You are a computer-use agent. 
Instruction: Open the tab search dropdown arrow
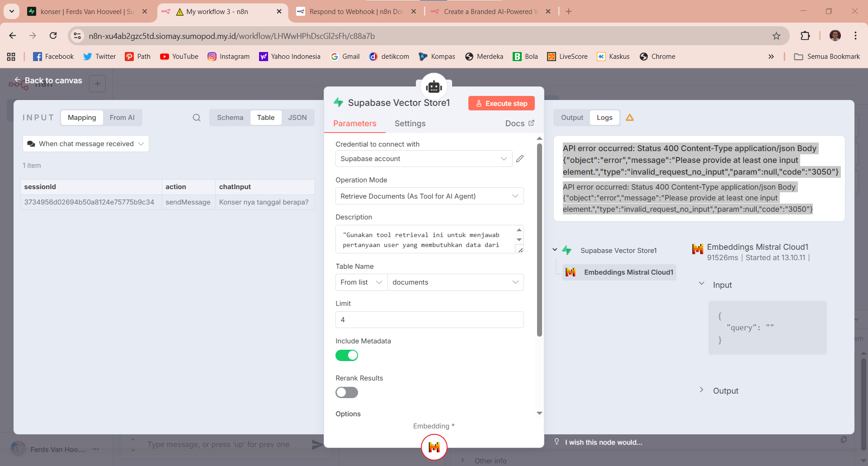[x=12, y=11]
